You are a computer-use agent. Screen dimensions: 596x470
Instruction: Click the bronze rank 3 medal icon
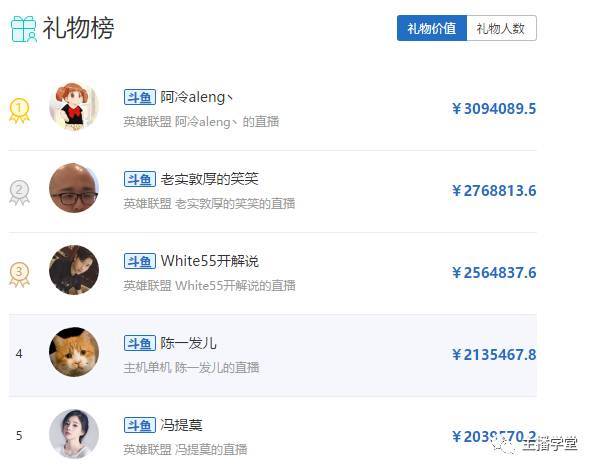click(19, 274)
